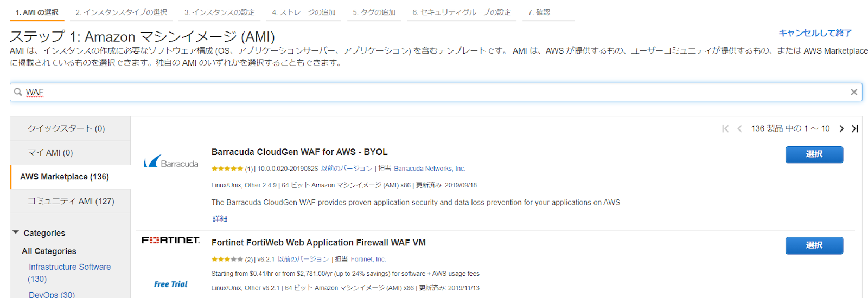Open step 4 ストレージの追加 tab
Screen dimensions: 868x298
(304, 12)
